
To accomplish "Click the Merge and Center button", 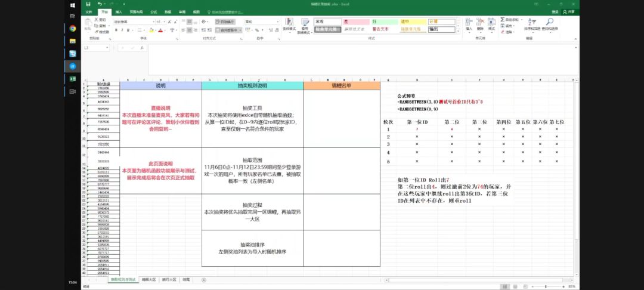I will click(227, 30).
